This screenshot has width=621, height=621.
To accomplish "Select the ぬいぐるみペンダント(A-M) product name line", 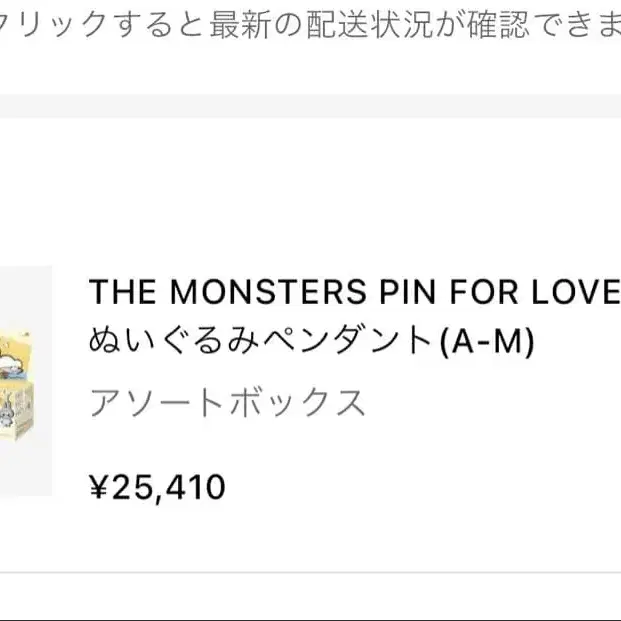I will tap(312, 343).
